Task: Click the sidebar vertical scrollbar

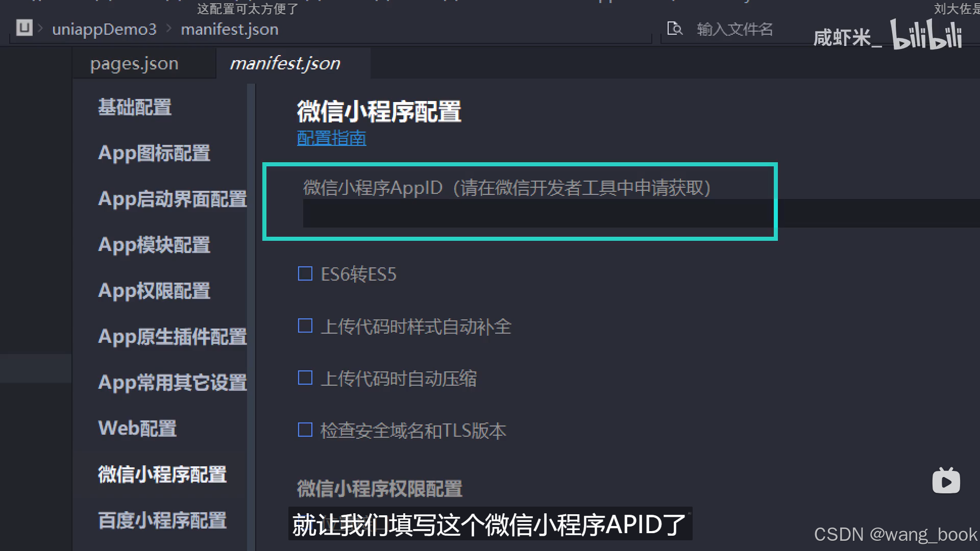Action: pyautogui.click(x=251, y=316)
